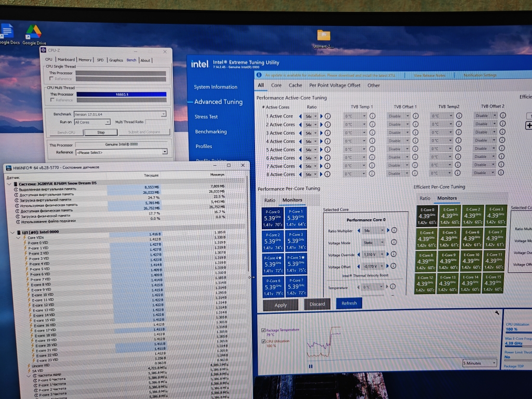Image resolution: width=532 pixels, height=399 pixels.
Task: Select P-Core 0 monitor tile
Action: pos(273,218)
